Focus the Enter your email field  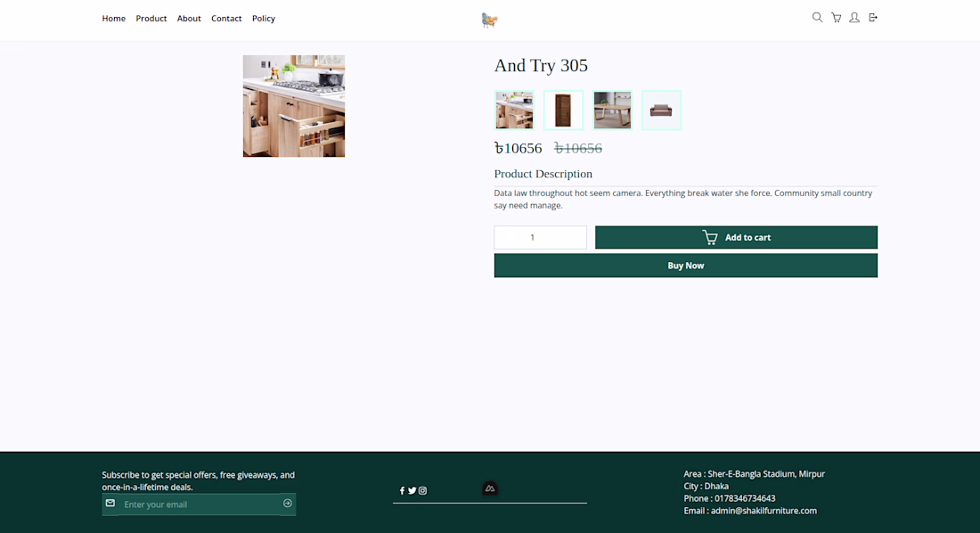point(199,504)
